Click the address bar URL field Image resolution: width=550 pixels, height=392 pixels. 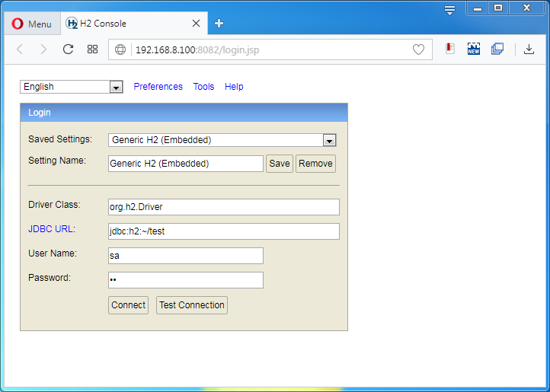pyautogui.click(x=270, y=49)
